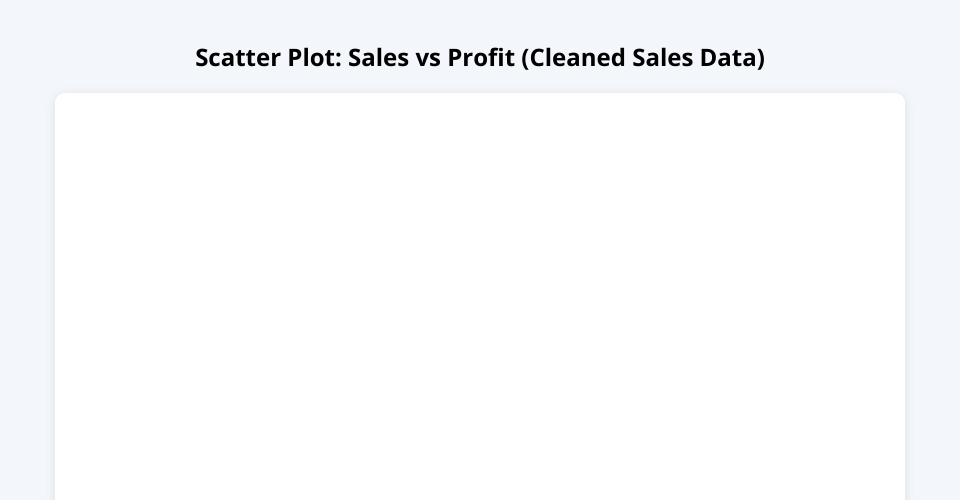960x500 pixels.
Task: Click the "Scatter Plot: Sales vs Profit" heading
Action: coord(480,58)
